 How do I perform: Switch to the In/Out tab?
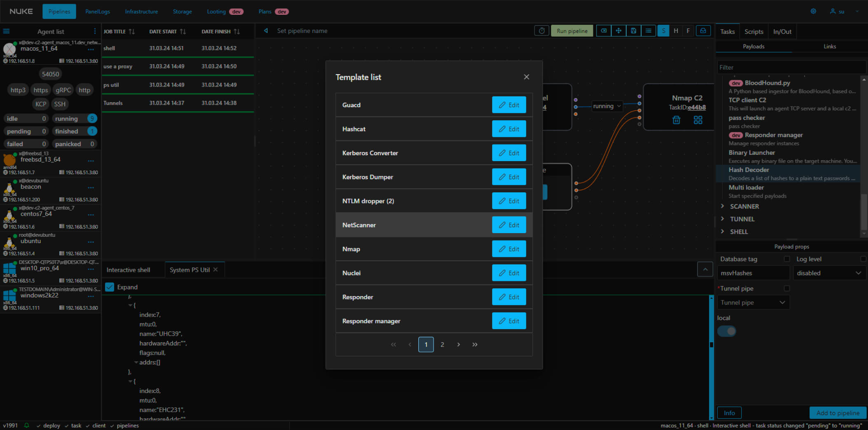point(782,32)
